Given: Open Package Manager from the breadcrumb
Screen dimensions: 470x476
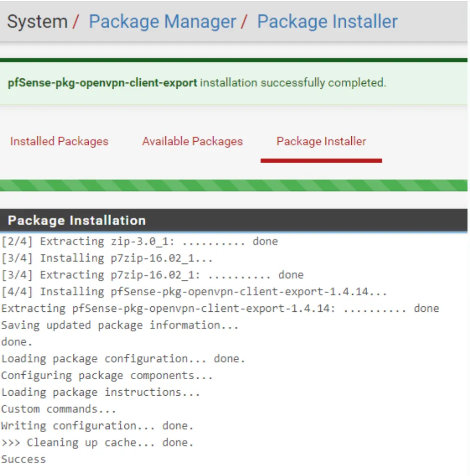Looking at the screenshot, I should [x=162, y=21].
